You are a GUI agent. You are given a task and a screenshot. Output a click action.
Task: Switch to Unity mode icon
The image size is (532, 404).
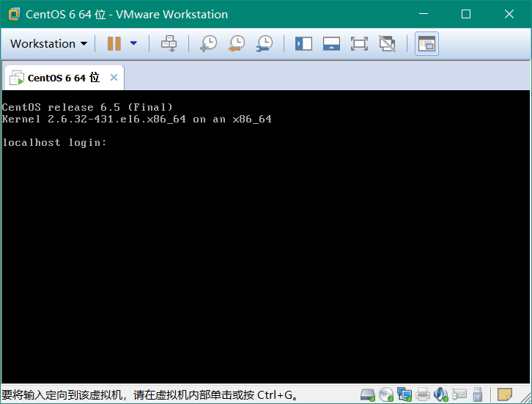click(x=387, y=44)
